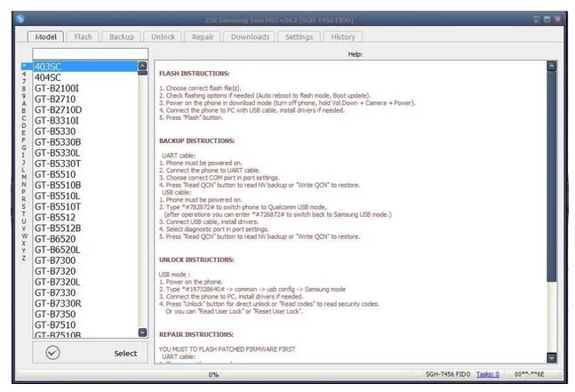Open the Flash tab
The image size is (575, 392).
pyautogui.click(x=83, y=36)
